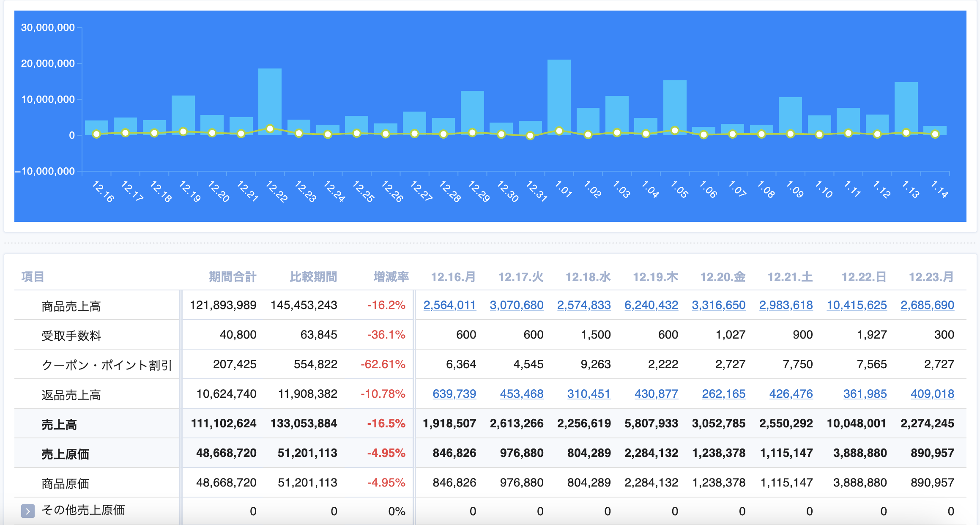Open 返品売上高 link 426,476
This screenshot has width=980, height=525.
click(x=791, y=394)
